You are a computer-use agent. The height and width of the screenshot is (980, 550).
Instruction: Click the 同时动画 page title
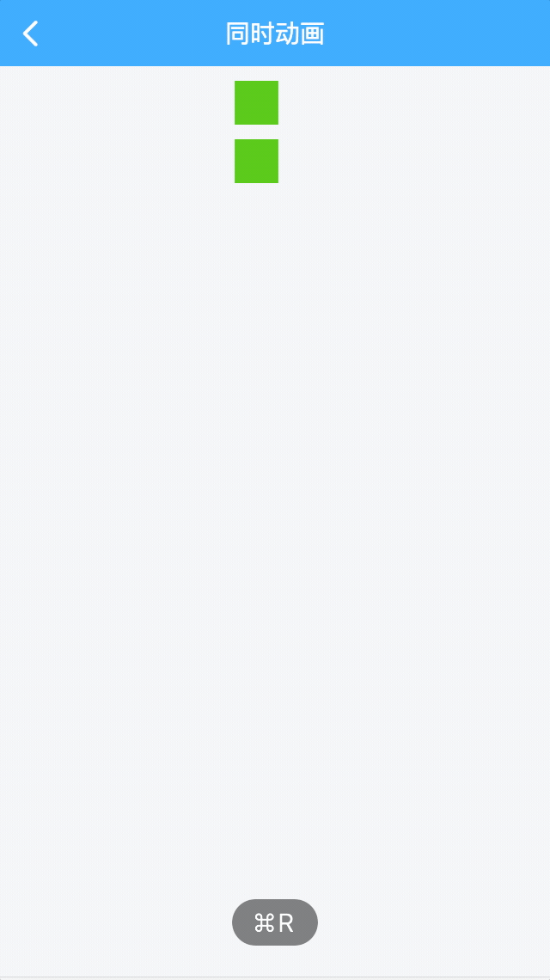point(275,34)
